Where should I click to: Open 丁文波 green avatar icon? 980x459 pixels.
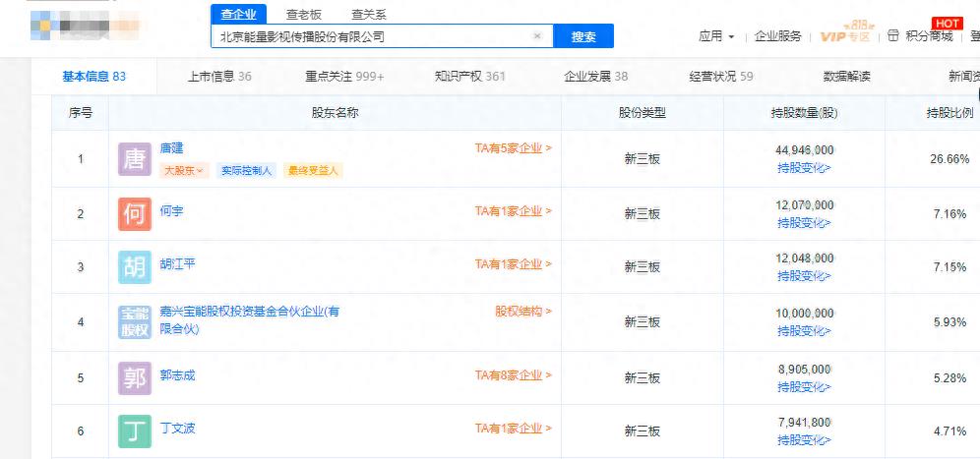coord(135,431)
